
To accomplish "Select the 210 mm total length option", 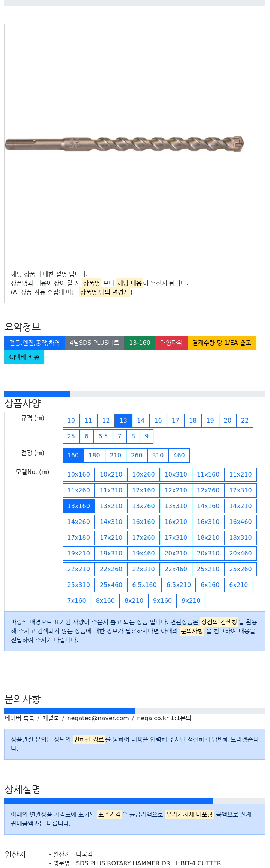I will (x=115, y=455).
